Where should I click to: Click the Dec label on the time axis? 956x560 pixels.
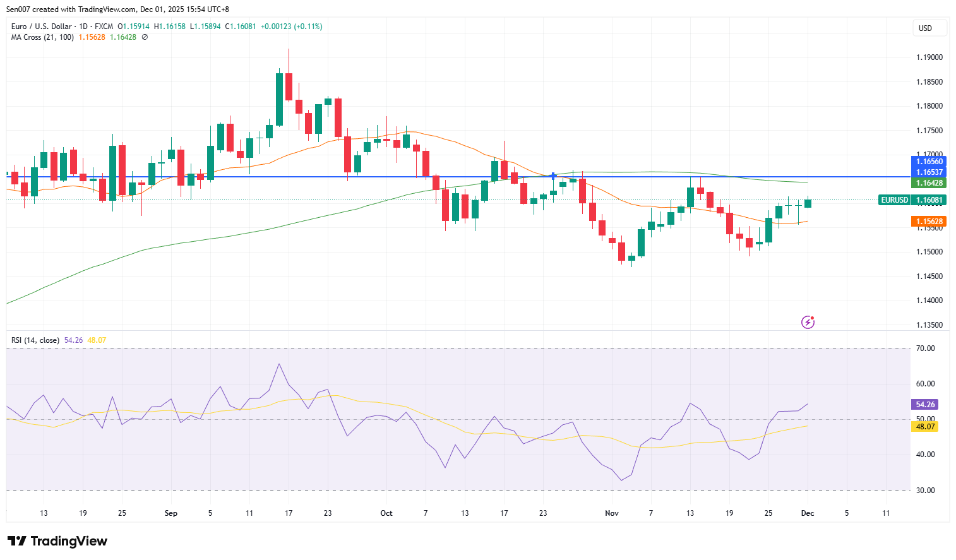pos(808,513)
